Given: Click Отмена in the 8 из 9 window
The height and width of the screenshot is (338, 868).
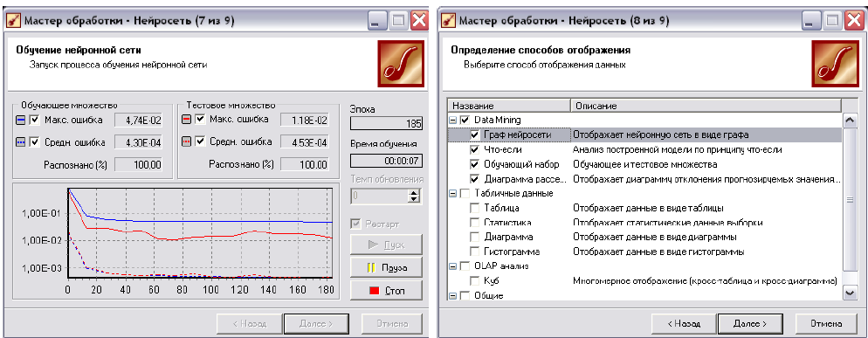Looking at the screenshot, I should (x=826, y=323).
